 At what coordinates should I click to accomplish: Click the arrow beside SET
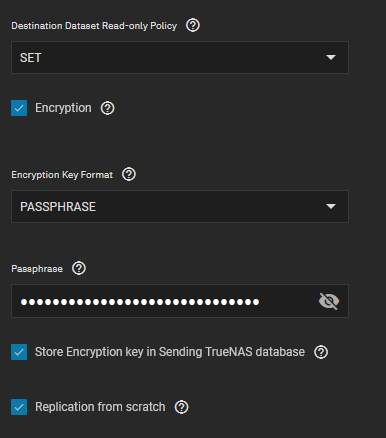[331, 58]
